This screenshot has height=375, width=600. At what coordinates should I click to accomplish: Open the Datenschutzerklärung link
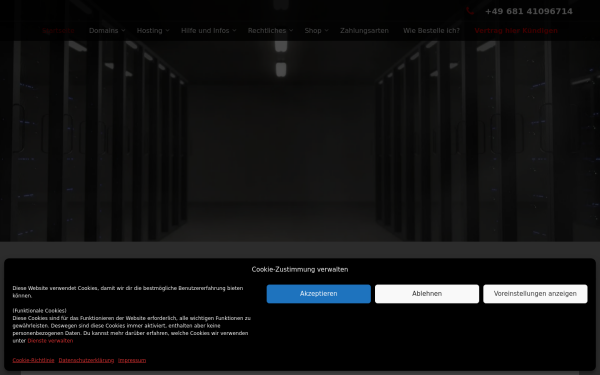point(86,360)
